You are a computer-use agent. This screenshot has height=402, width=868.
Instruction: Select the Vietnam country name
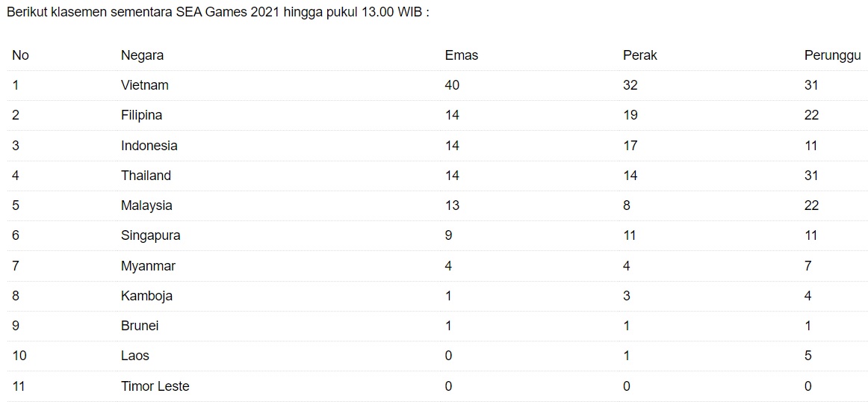144,85
